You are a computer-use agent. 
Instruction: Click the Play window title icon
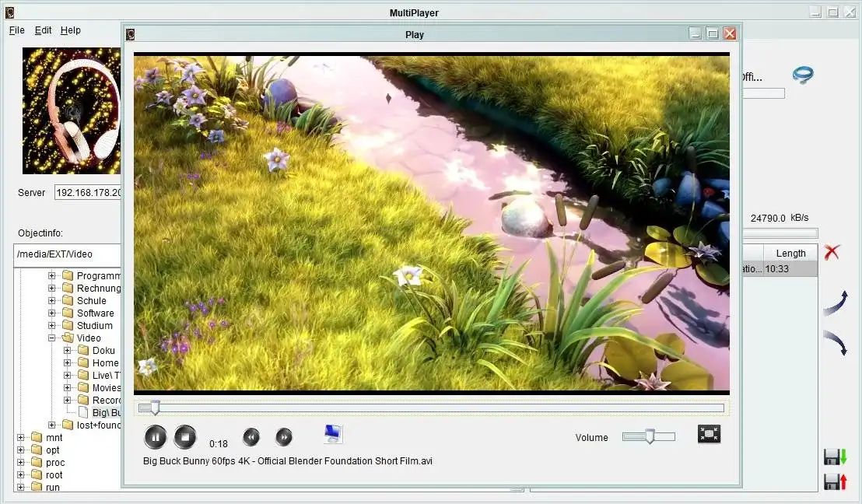coord(130,35)
